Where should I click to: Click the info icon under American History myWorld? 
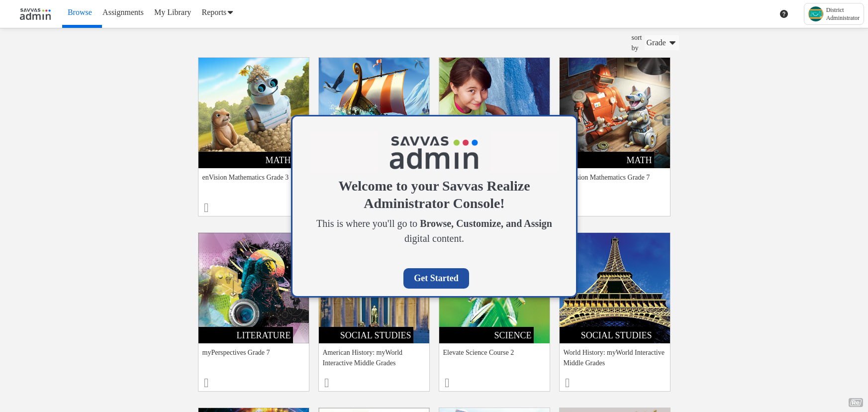[326, 383]
